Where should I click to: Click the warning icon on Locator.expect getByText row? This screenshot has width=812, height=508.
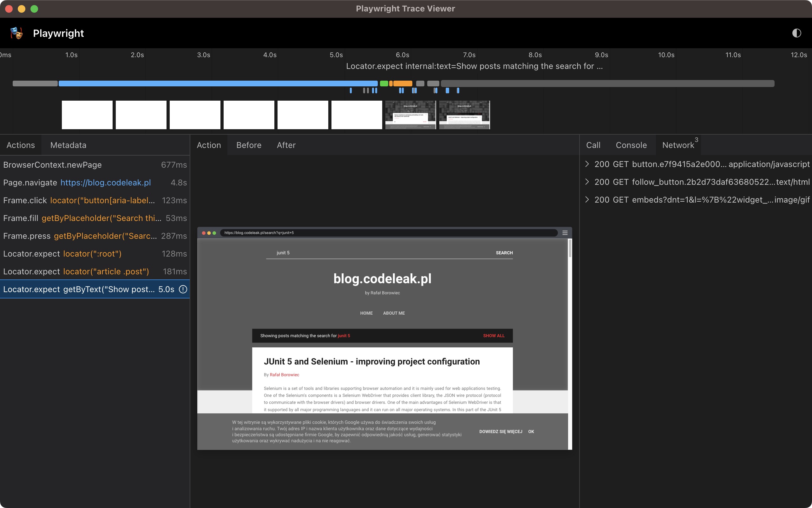click(183, 289)
